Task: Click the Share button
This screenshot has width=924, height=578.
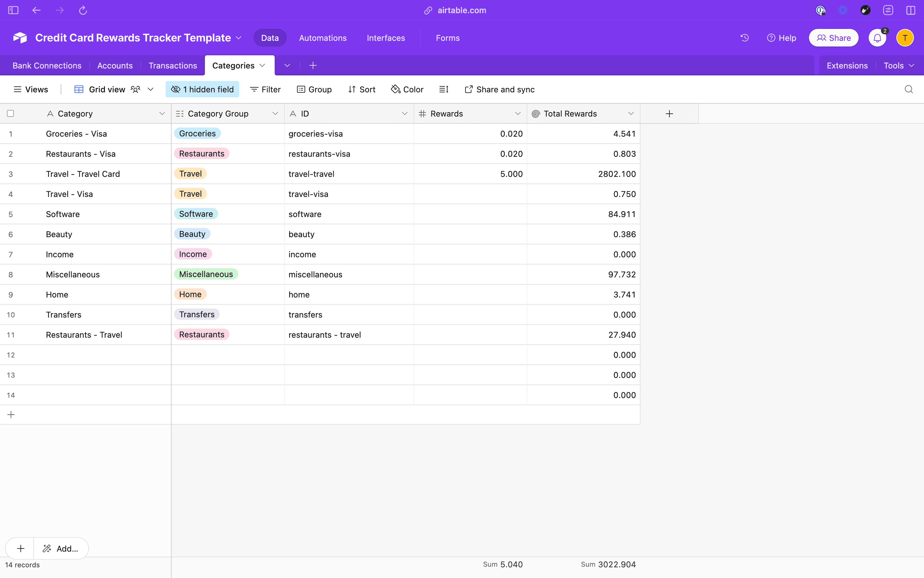Action: [834, 37]
